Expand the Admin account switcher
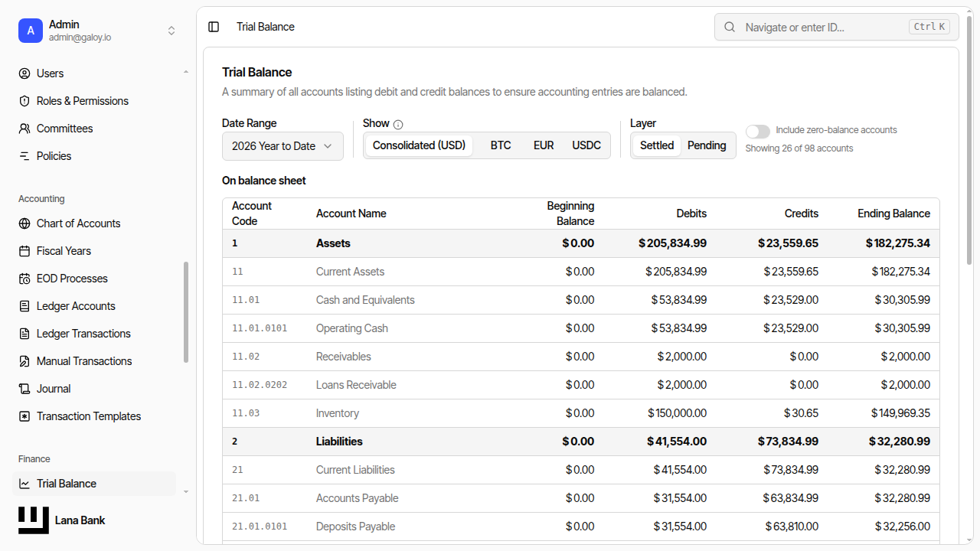 coord(171,31)
